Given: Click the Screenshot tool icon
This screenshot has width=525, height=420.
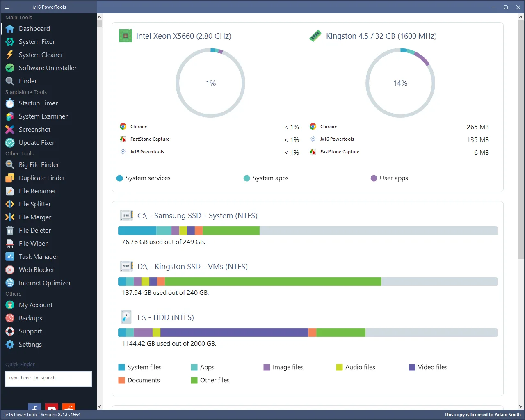Looking at the screenshot, I should 10,130.
